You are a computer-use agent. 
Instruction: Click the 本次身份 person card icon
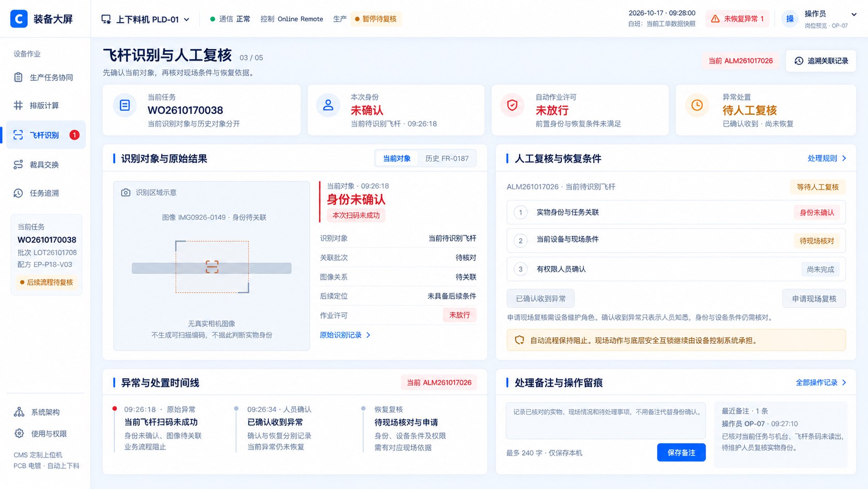pyautogui.click(x=328, y=105)
